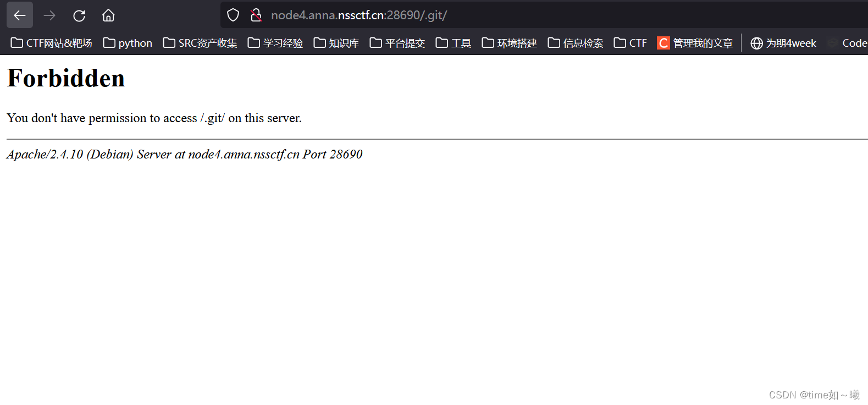Image resolution: width=868 pixels, height=405 pixels.
Task: Open the 环境搭建 bookmark folder
Action: (x=510, y=43)
